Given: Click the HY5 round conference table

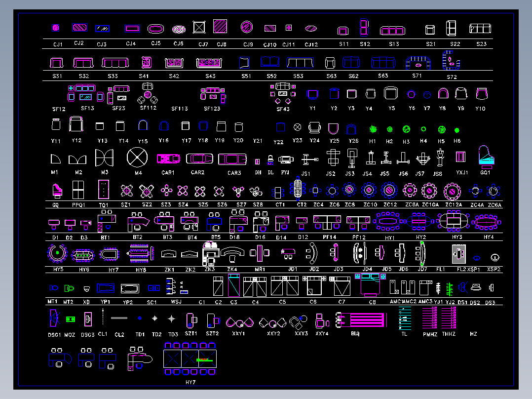Looking at the screenshot, I should tap(57, 253).
